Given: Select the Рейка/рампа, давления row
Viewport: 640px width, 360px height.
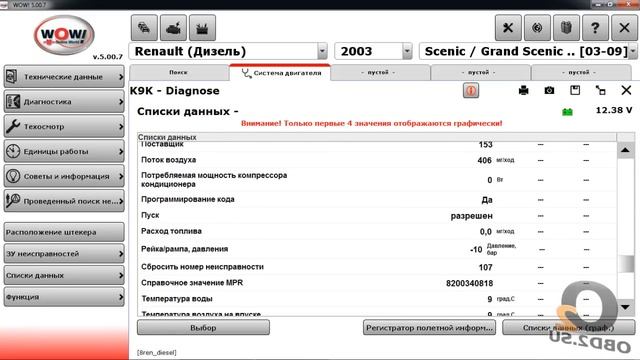Looking at the screenshot, I should 377,249.
